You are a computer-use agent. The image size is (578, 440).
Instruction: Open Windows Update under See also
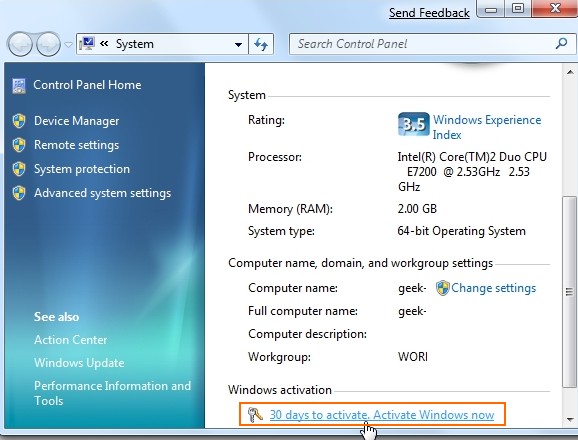point(79,363)
